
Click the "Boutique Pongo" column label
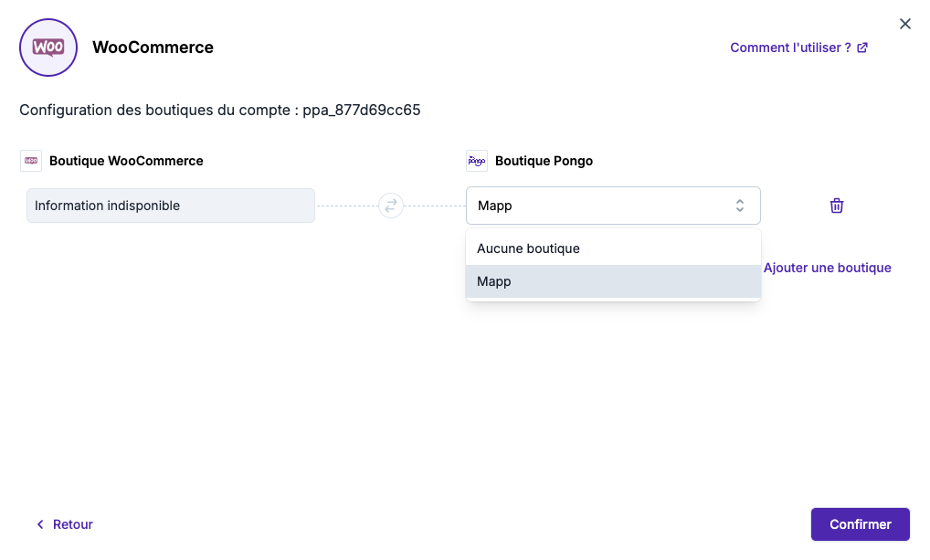coord(544,161)
